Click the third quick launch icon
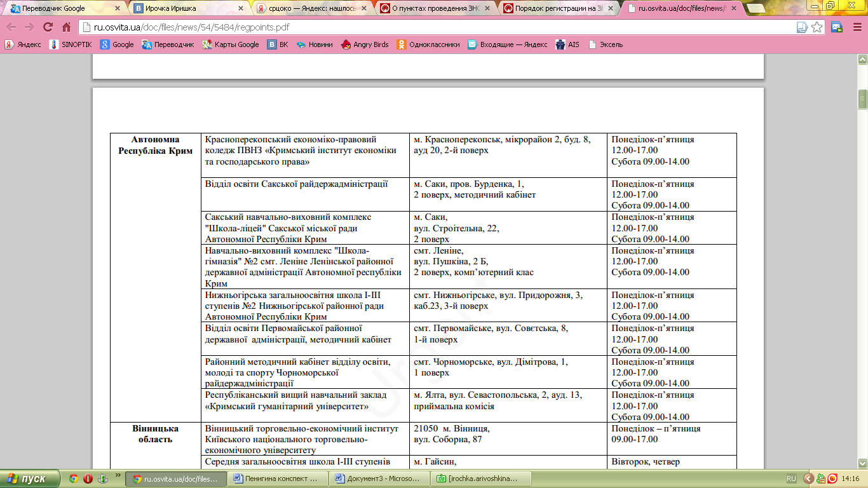Image resolution: width=868 pixels, height=488 pixels. point(102,478)
